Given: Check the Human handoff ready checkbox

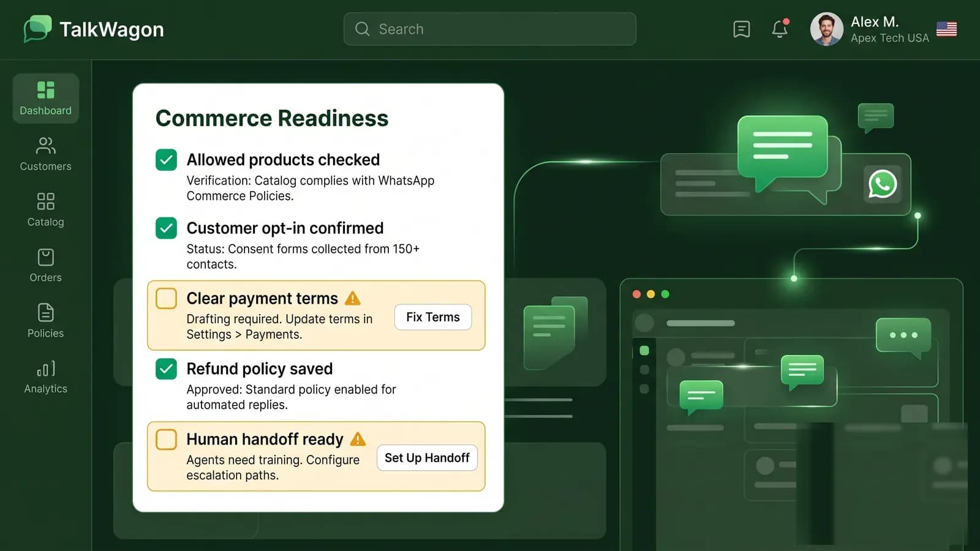Looking at the screenshot, I should click(166, 439).
